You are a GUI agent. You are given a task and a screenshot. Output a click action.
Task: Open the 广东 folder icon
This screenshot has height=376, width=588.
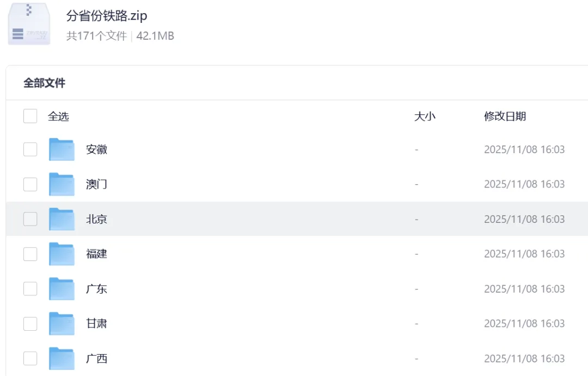click(x=62, y=289)
